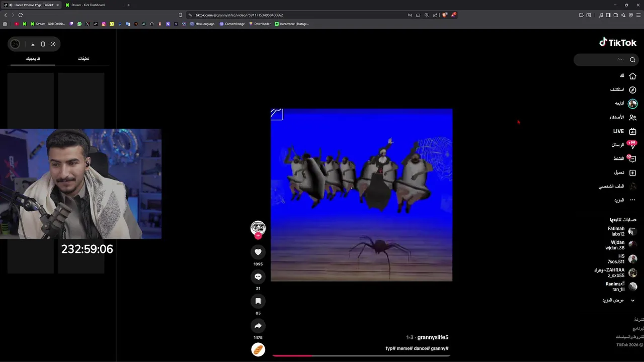Click the grannyslife5 username under video

(433, 337)
